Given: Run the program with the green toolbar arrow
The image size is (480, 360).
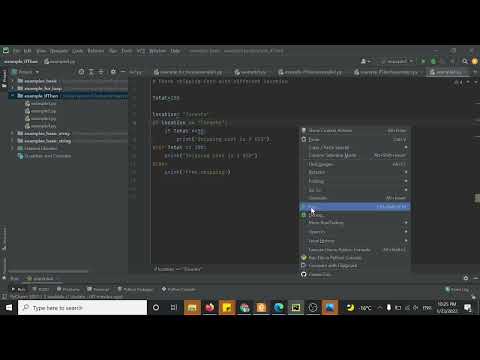Looking at the screenshot, I should (x=423, y=61).
